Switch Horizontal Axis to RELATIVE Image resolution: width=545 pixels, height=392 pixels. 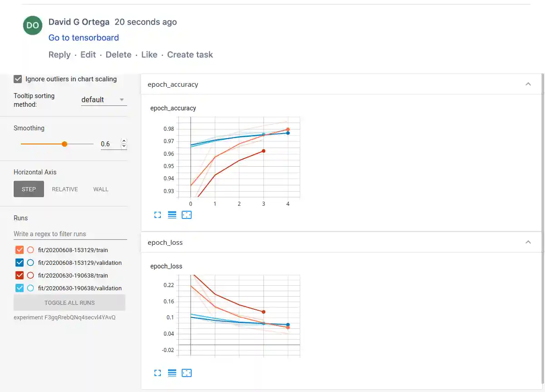point(65,189)
